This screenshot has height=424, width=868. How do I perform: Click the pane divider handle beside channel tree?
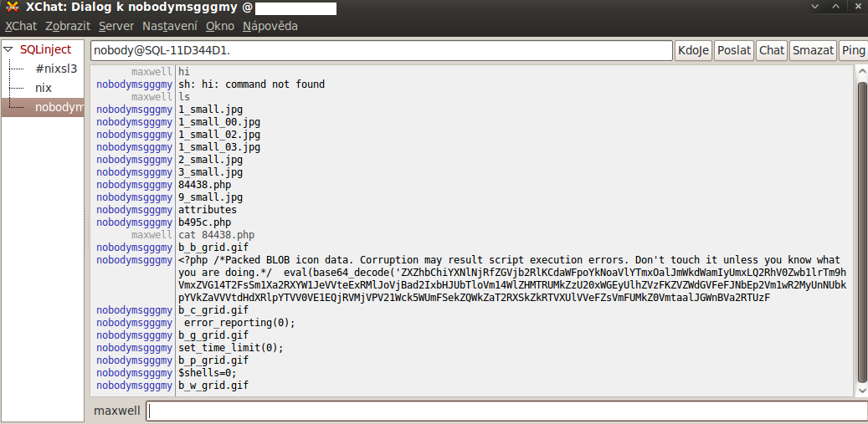(x=87, y=231)
